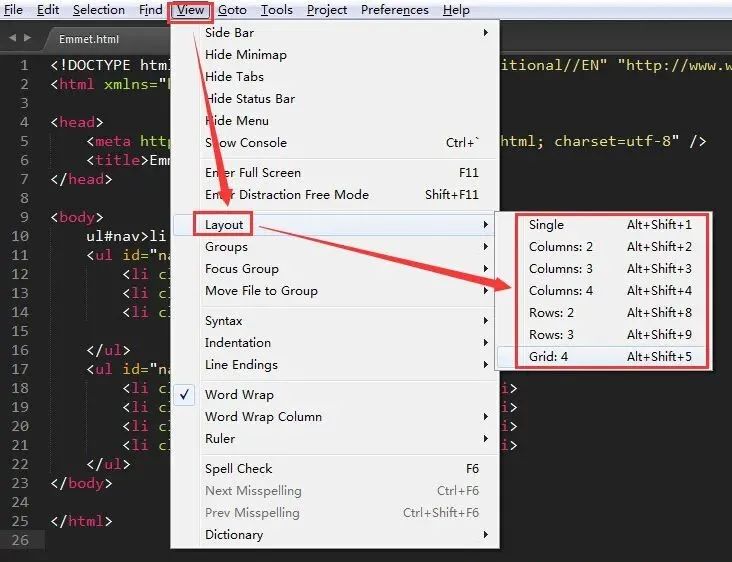Open the Help menu

coord(456,10)
